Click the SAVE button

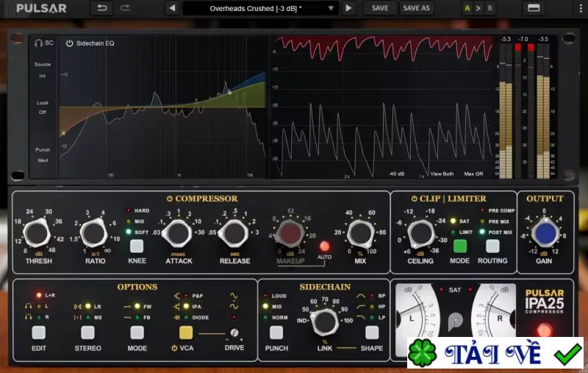pyautogui.click(x=380, y=8)
